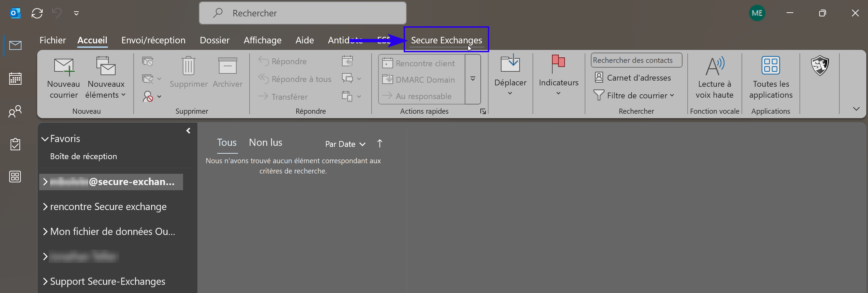The image size is (868, 293).
Task: Switch to the Secure Exchanges tab
Action: click(x=446, y=40)
